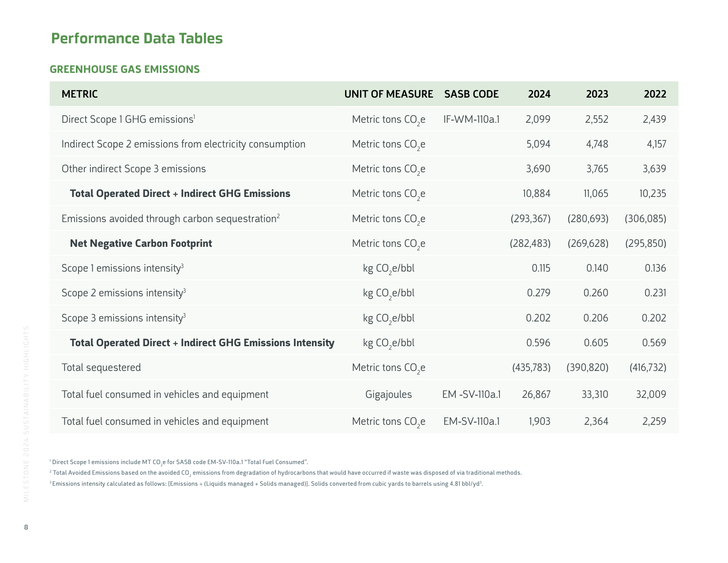Click the value 2,099 for Scope 1 2024
Image resolution: width=728 pixels, height=563 pixels.
(x=538, y=119)
